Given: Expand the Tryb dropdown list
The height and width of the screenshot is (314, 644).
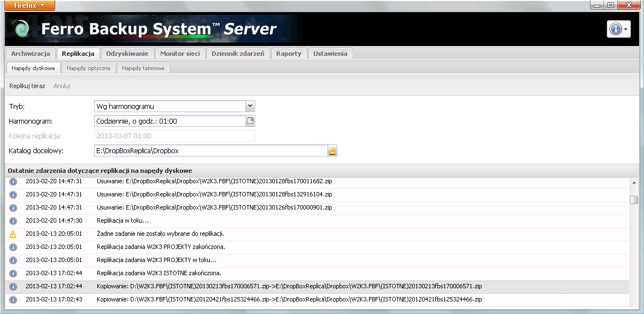Looking at the screenshot, I should pos(250,106).
